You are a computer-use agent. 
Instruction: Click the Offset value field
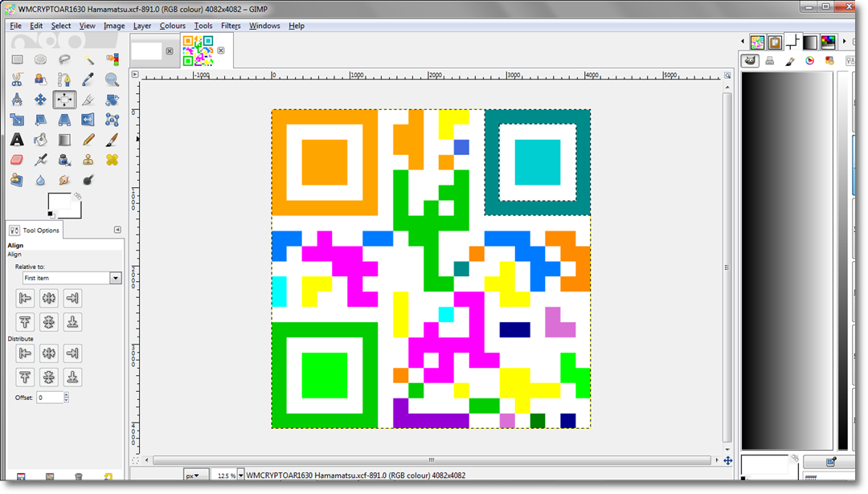click(x=51, y=397)
